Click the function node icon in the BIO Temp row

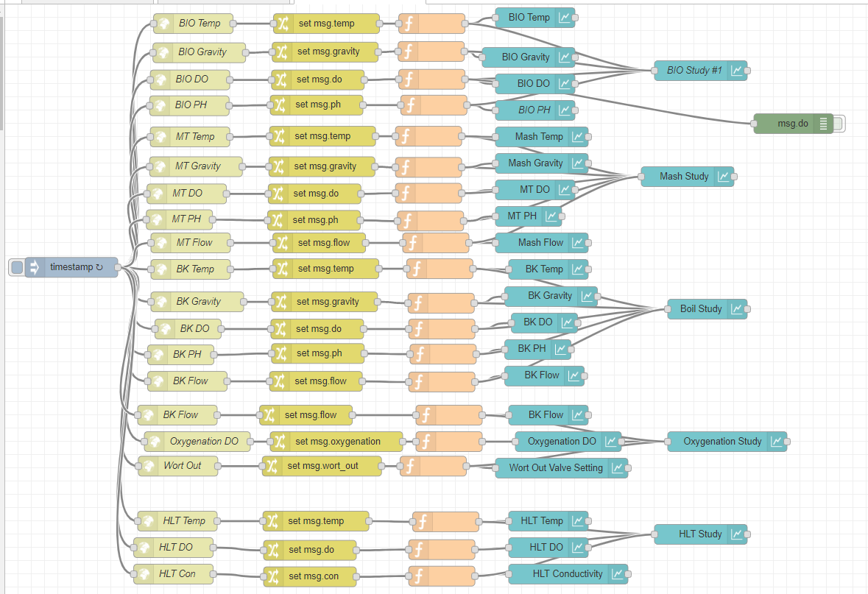pos(409,24)
